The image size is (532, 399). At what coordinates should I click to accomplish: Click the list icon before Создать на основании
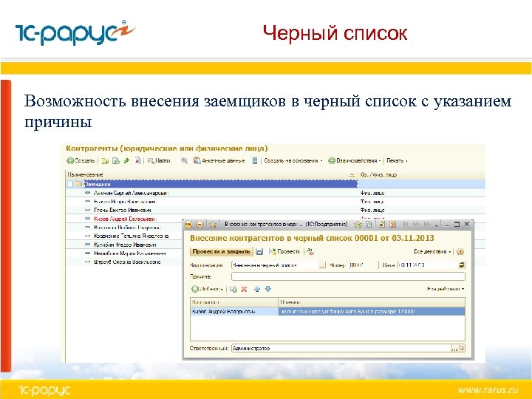tap(255, 161)
